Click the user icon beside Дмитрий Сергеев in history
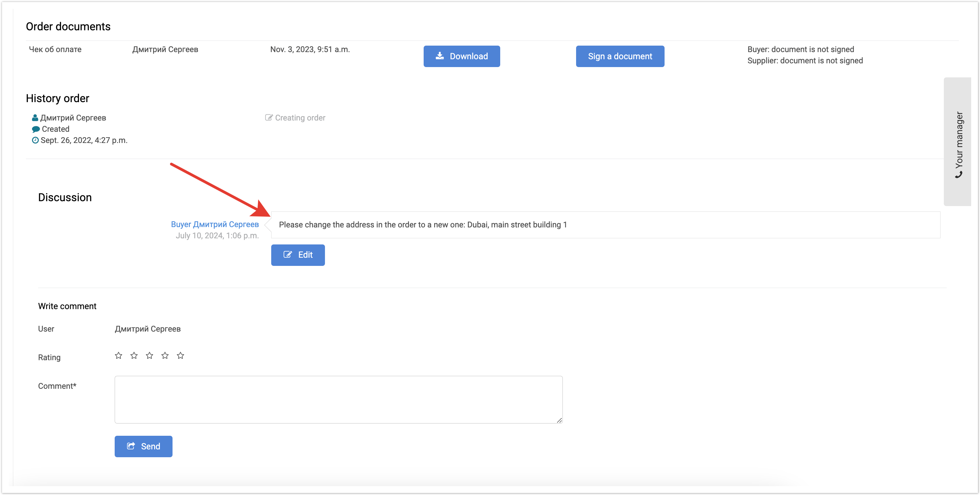This screenshot has height=495, width=980. [35, 117]
